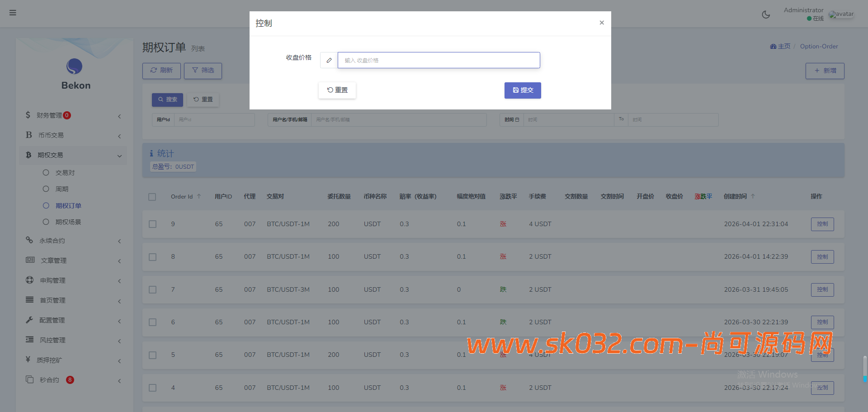Image resolution: width=868 pixels, height=412 pixels.
Task: Click the 输入收盘价格 input field
Action: (438, 60)
